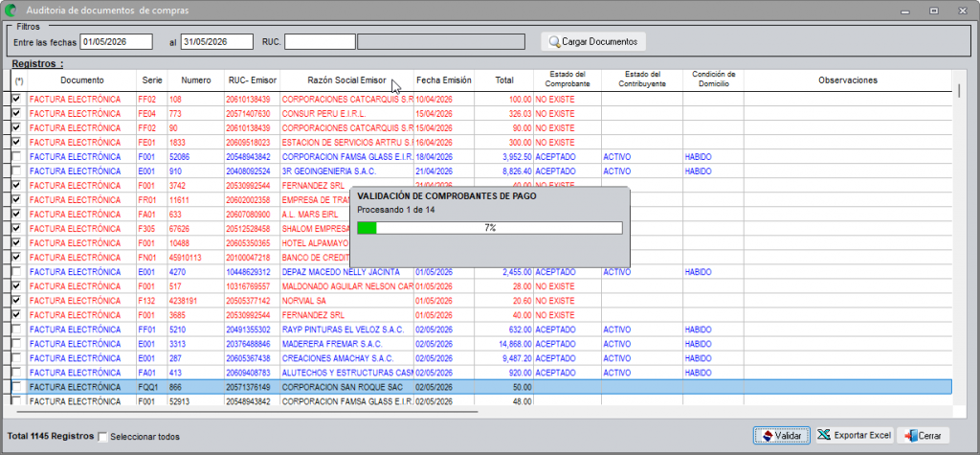Click the Excel icon on Exportar Excel

(825, 434)
